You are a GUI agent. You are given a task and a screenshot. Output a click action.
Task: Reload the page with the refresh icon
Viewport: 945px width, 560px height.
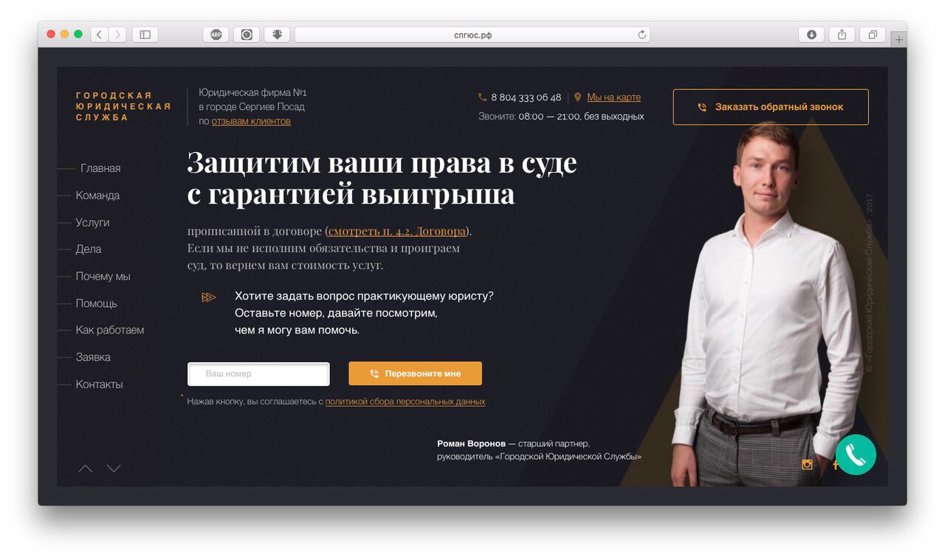click(642, 35)
